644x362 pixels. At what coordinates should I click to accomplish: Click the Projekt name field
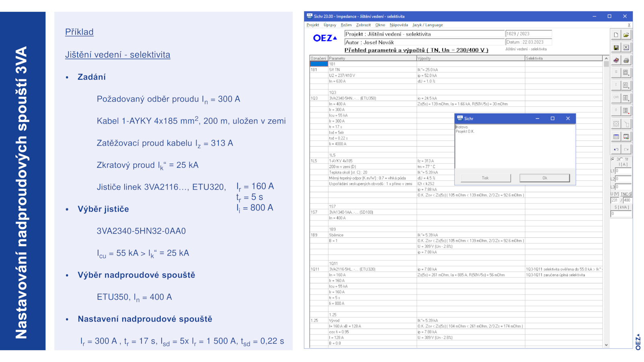coord(424,34)
